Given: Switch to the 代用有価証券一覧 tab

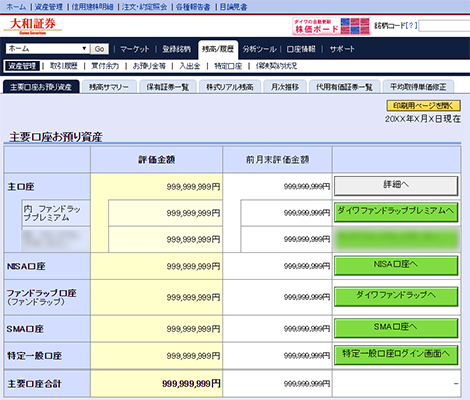Looking at the screenshot, I should point(344,87).
